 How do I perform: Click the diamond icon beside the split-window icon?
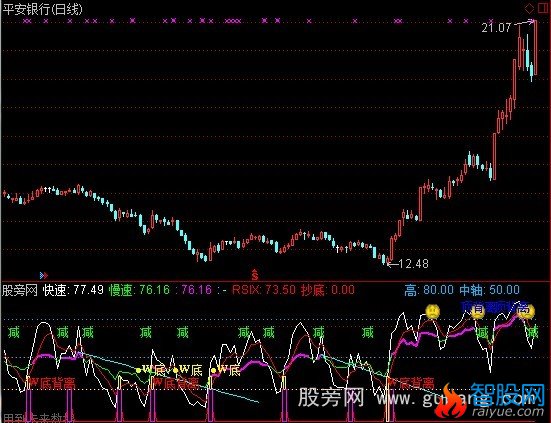pyautogui.click(x=529, y=8)
